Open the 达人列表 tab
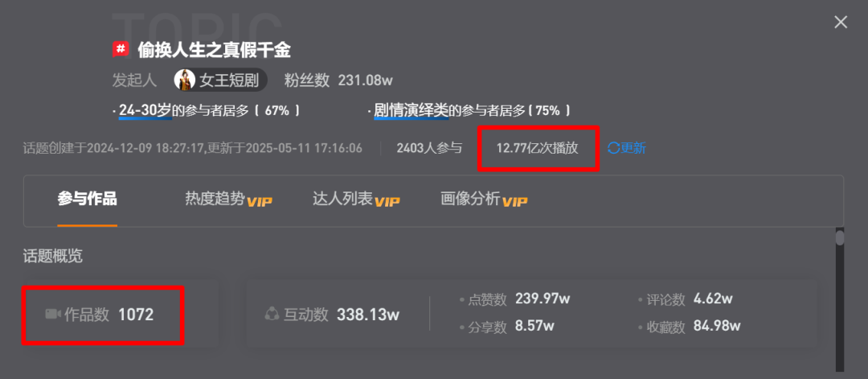Viewport: 868px width, 379px height. pyautogui.click(x=342, y=199)
